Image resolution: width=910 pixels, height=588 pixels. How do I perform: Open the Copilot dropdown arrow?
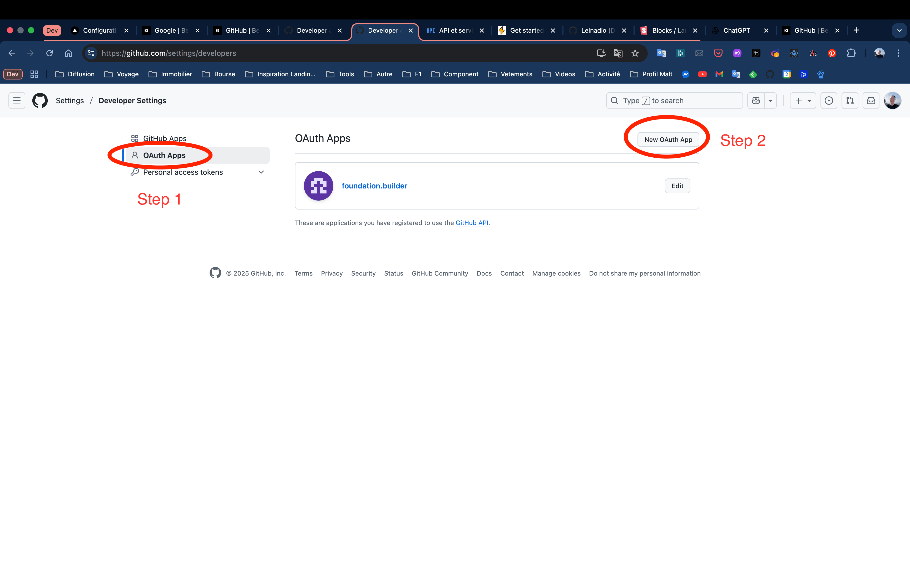pos(770,101)
